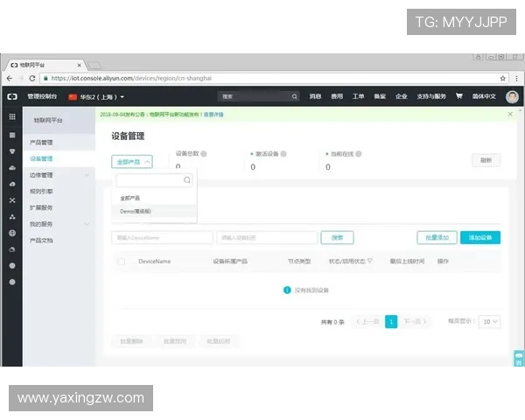Open a new browser tab

click(94, 65)
